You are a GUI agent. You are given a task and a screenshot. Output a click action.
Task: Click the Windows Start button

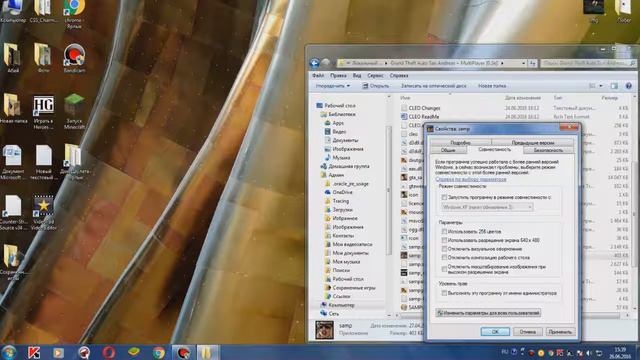click(x=9, y=352)
